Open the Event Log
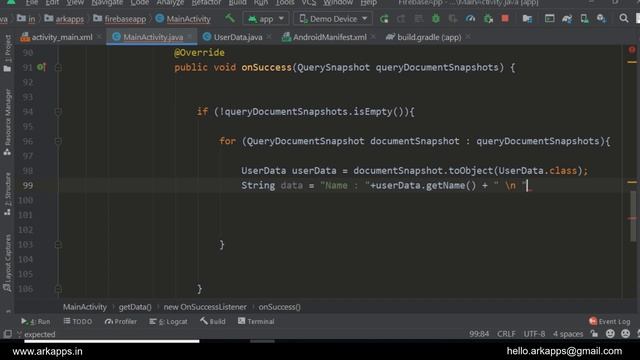The height and width of the screenshot is (360, 640). pyautogui.click(x=610, y=322)
